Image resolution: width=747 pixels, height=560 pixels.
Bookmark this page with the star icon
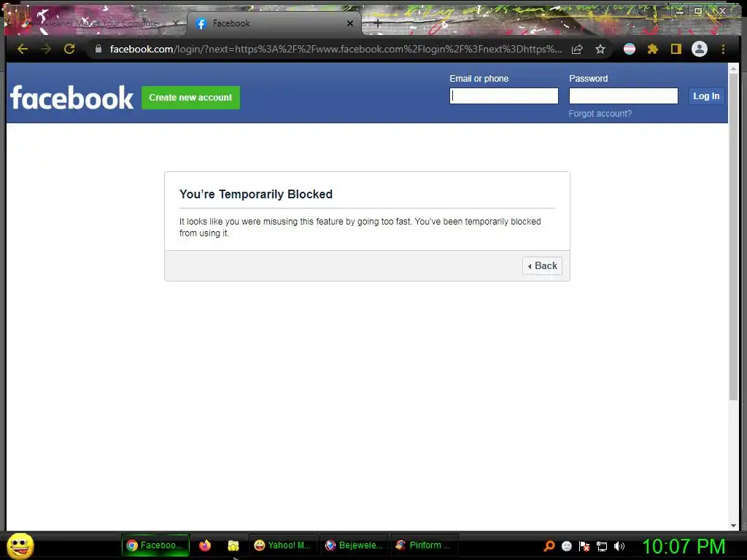[x=600, y=49]
